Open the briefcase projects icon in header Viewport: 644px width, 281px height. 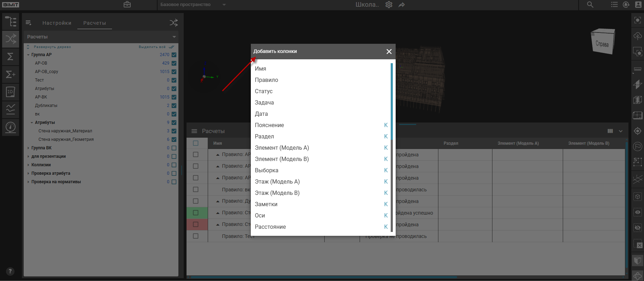tap(127, 5)
